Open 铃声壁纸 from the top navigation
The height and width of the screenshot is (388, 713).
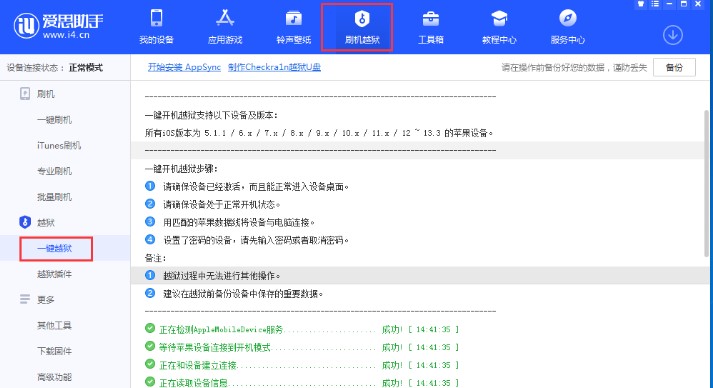click(293, 26)
